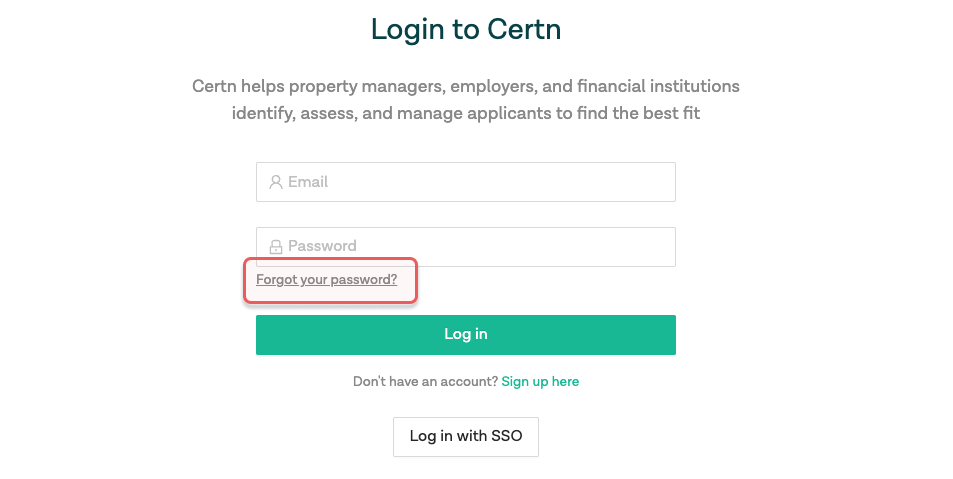Focus the Email input field

click(x=466, y=182)
